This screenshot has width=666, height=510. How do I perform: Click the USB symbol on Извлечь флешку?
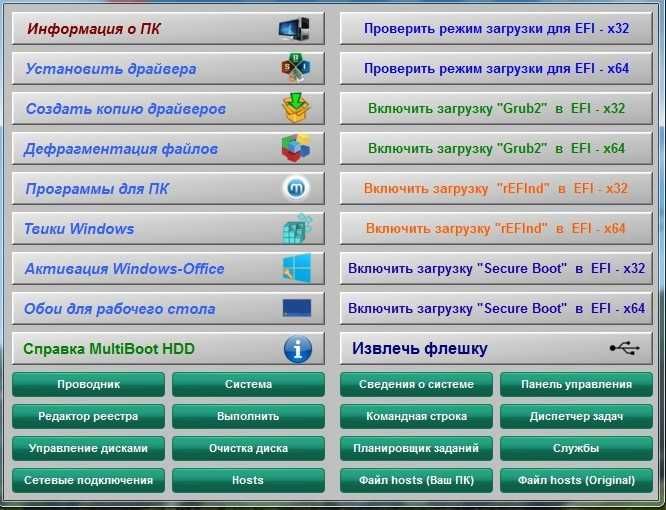624,348
